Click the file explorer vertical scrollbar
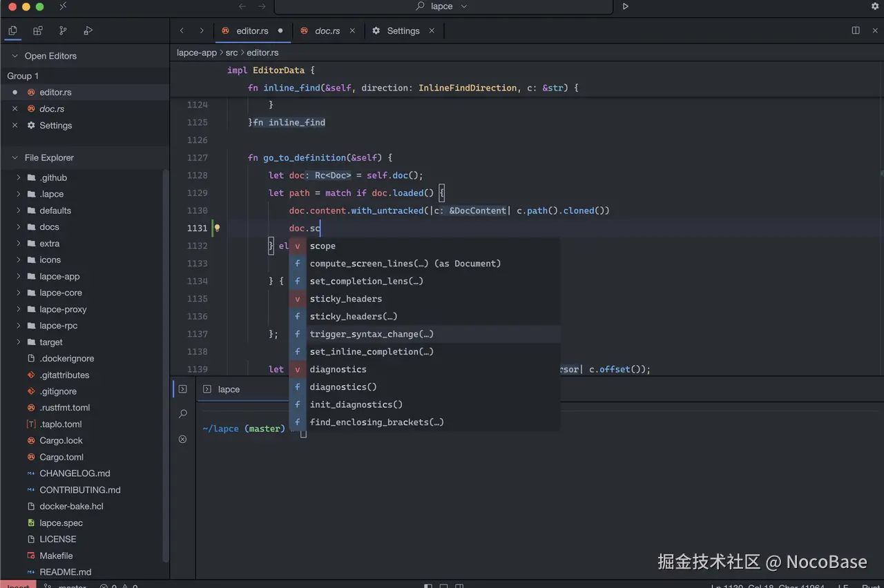The image size is (884, 588). 165,366
